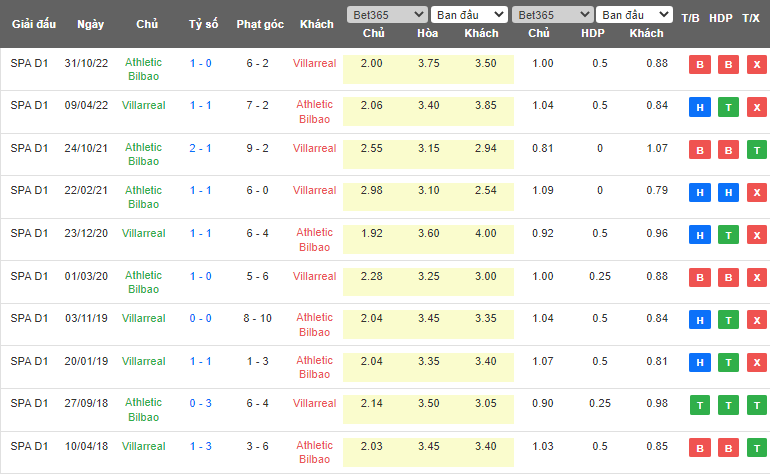Click the home odds value 2.55
770x474 pixels.
click(x=372, y=148)
